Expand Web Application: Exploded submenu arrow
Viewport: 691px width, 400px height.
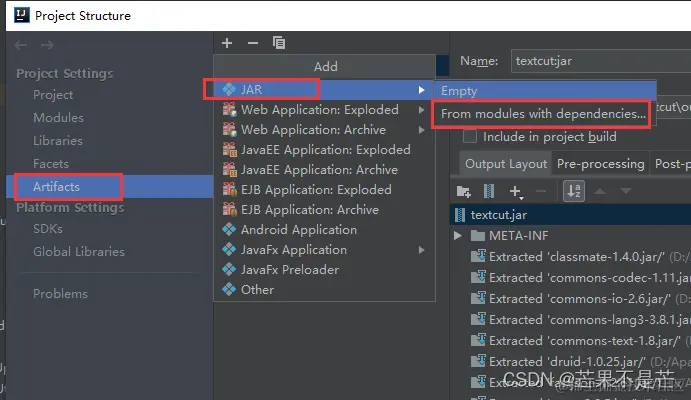click(422, 110)
